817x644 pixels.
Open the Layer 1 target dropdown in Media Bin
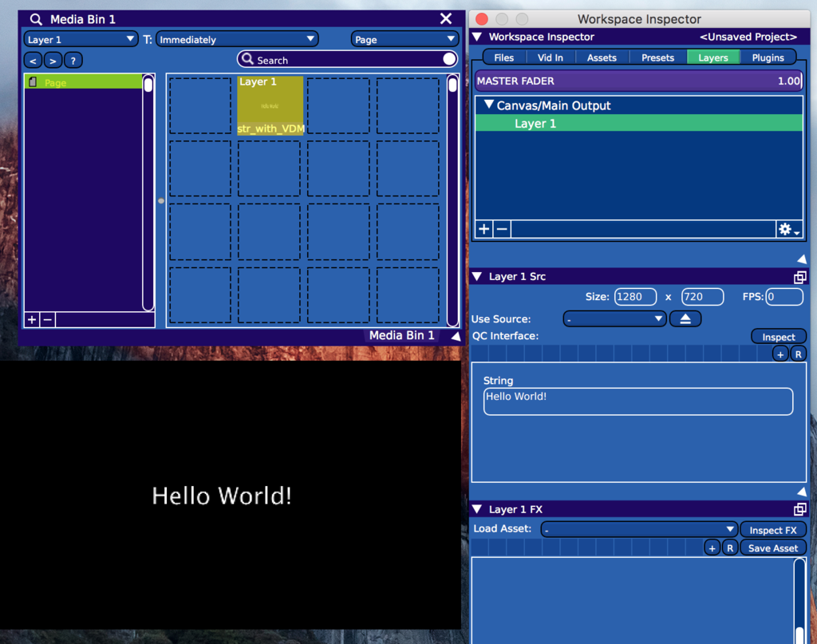(81, 40)
